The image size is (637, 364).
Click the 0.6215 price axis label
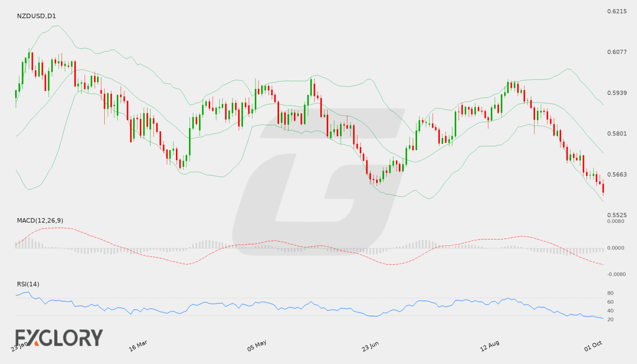pyautogui.click(x=617, y=11)
